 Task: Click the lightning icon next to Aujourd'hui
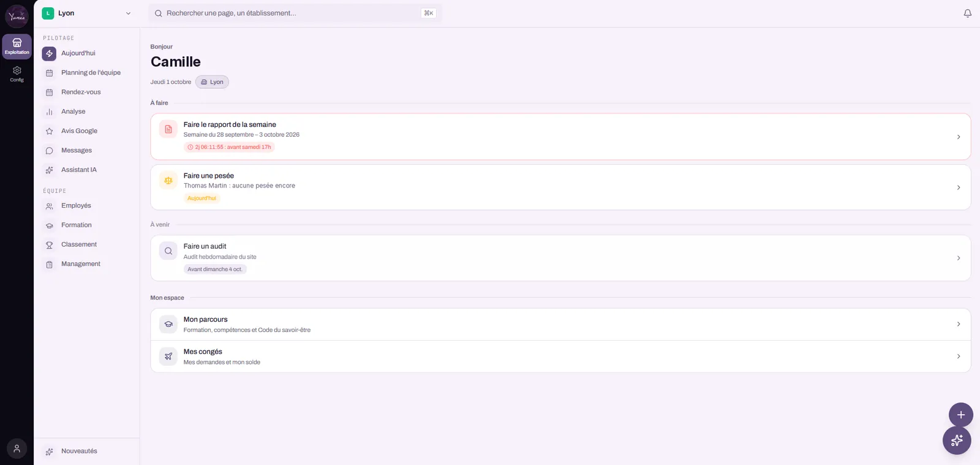(x=49, y=54)
